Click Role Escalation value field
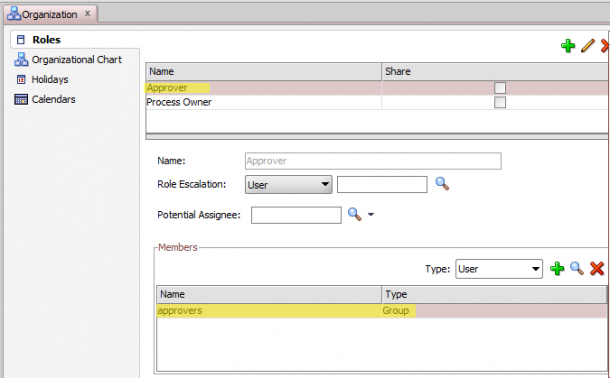This screenshot has height=378, width=610. (382, 184)
